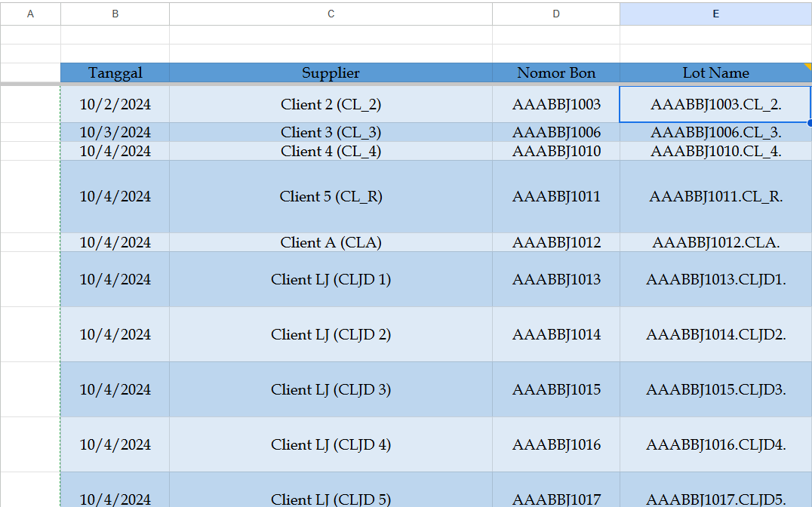Select column B header
This screenshot has width=812, height=507.
pyautogui.click(x=115, y=14)
